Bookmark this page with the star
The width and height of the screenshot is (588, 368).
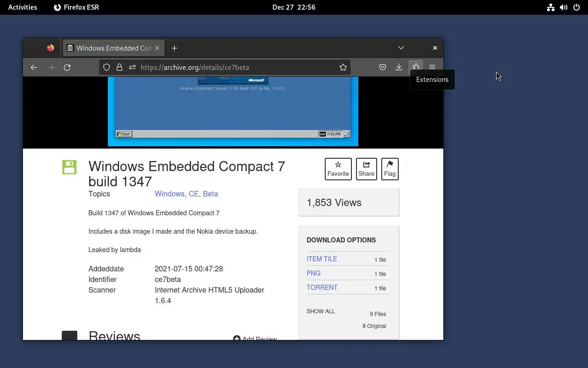(x=343, y=67)
